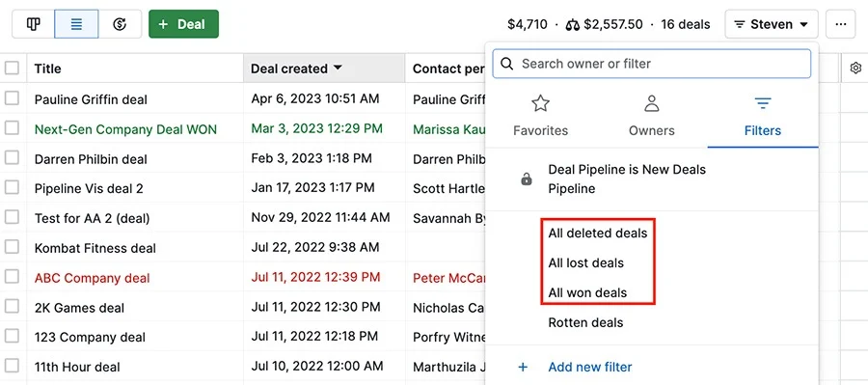Screen dimensions: 868x385
Task: Focus the Search owner or filter field
Action: 652,64
